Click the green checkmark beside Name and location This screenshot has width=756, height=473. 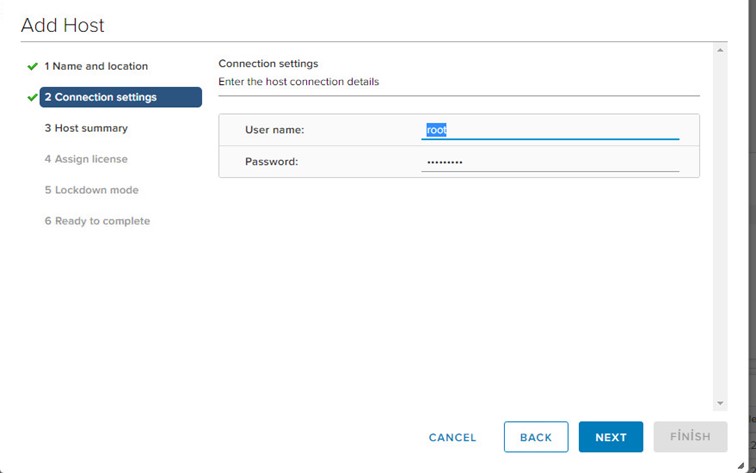(x=32, y=67)
